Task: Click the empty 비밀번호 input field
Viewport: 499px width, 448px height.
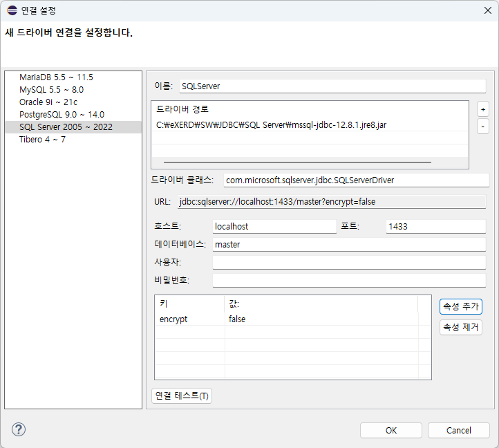Action: (x=349, y=280)
